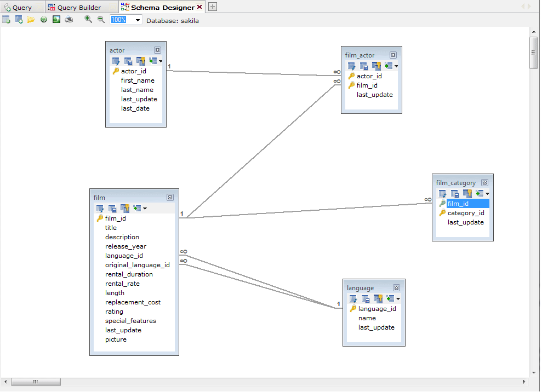Switch to the Query tab
542x392 pixels.
[x=22, y=7]
